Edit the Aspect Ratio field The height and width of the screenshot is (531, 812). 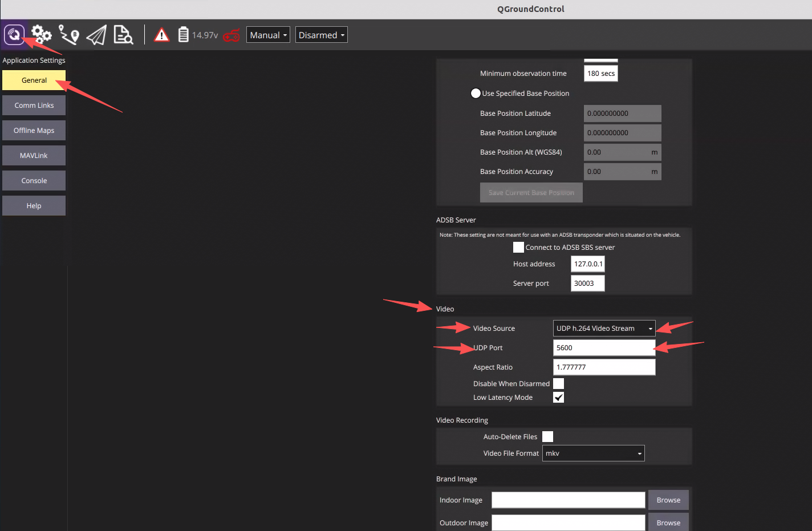[604, 367]
